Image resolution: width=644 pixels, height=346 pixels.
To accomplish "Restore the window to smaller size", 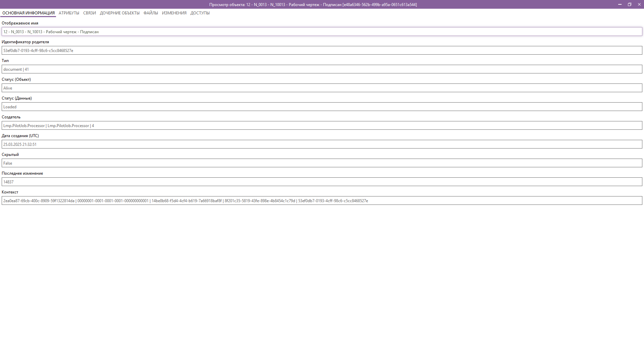I will 629,4.
